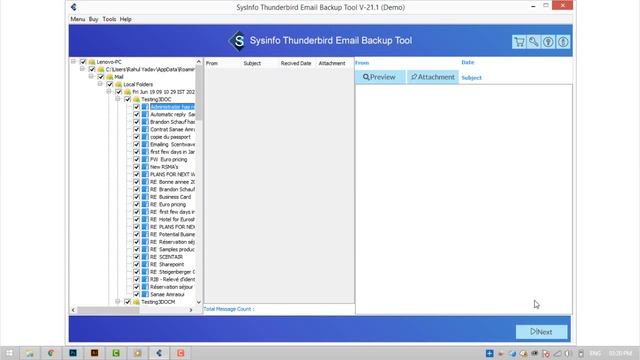The image size is (640, 360).
Task: Uncheck the Local Folders checkbox
Action: (110, 84)
